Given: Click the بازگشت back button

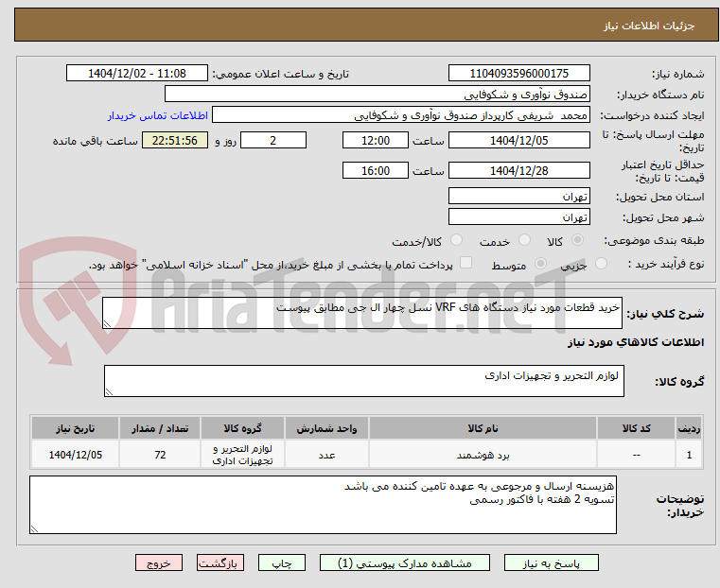Looking at the screenshot, I should (220, 562).
